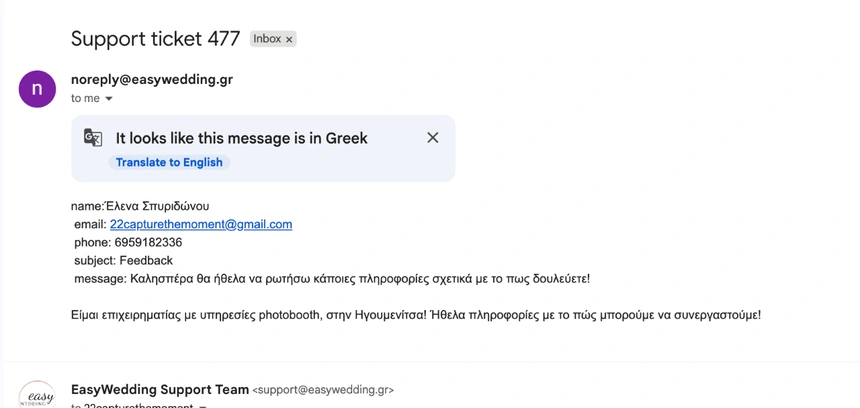Click the "subject: Feedback" line

[x=123, y=260]
